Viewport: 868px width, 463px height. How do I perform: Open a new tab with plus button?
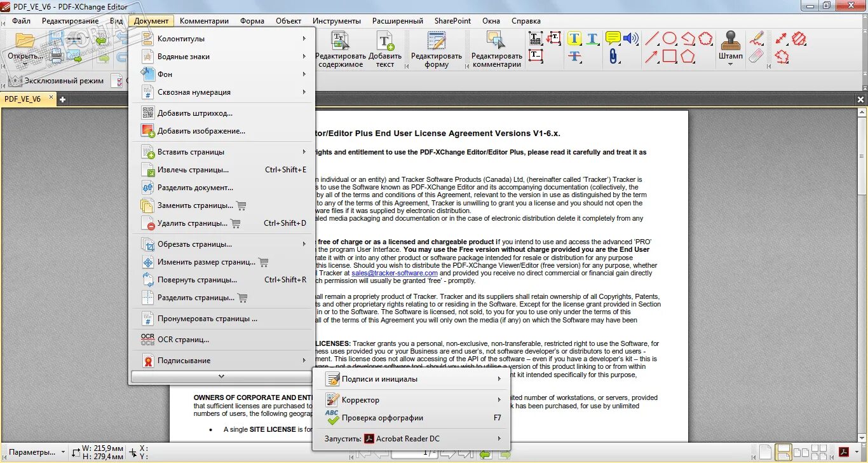[x=63, y=99]
